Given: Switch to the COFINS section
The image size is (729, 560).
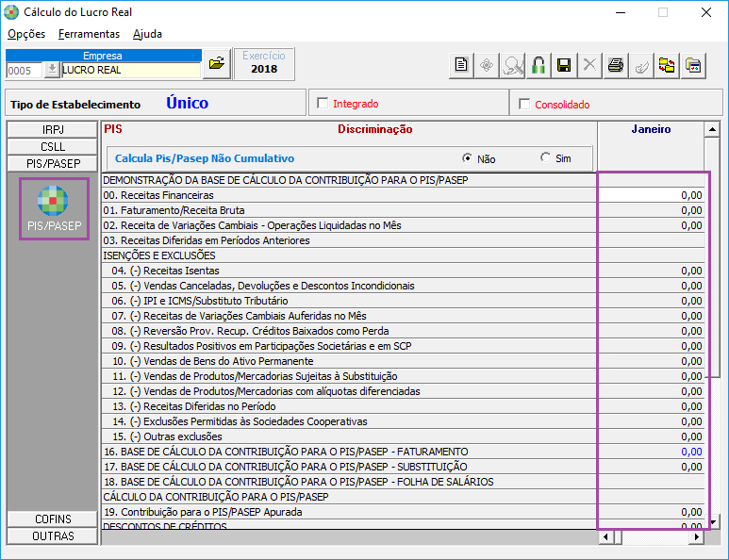Looking at the screenshot, I should 53,519.
